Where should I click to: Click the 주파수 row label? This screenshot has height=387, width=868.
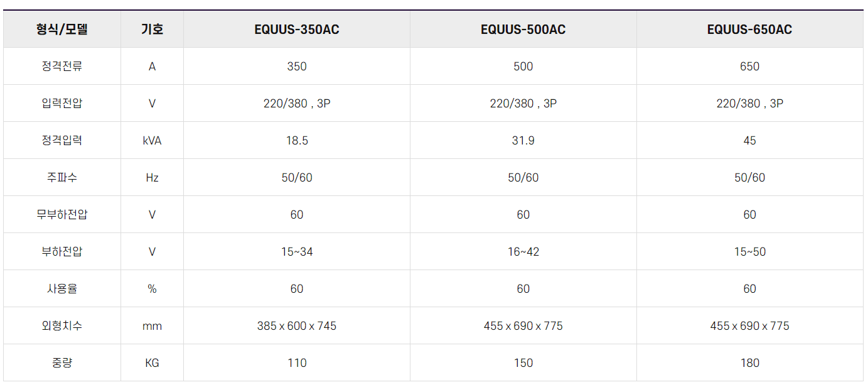tap(62, 178)
